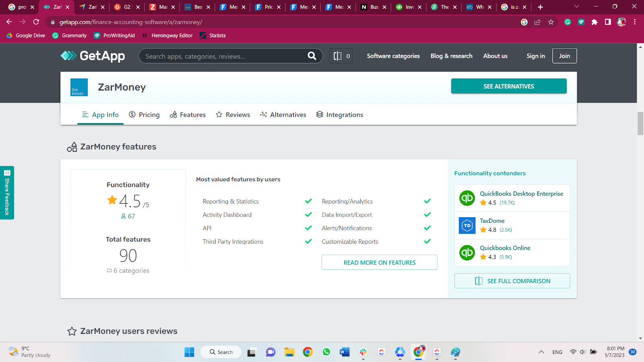
Task: Click the Google icon in the address bar
Action: (524, 22)
